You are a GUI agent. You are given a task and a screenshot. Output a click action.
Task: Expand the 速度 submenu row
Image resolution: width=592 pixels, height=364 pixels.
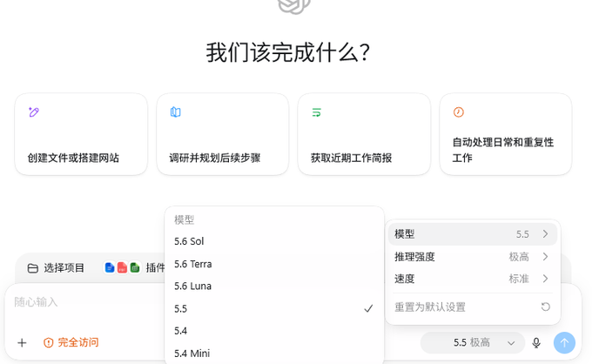click(x=473, y=279)
